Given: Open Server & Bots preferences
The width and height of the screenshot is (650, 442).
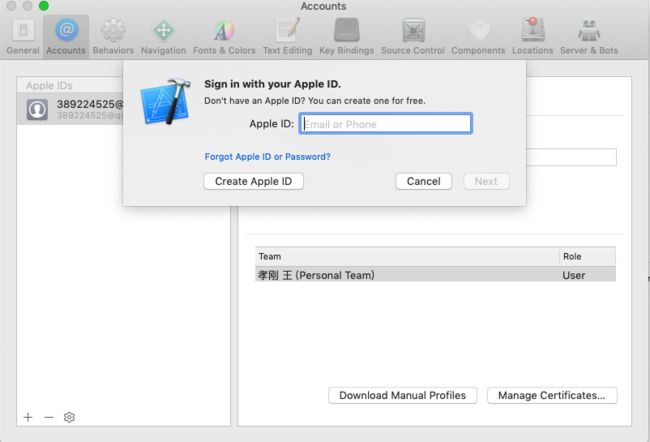Looking at the screenshot, I should pyautogui.click(x=589, y=37).
